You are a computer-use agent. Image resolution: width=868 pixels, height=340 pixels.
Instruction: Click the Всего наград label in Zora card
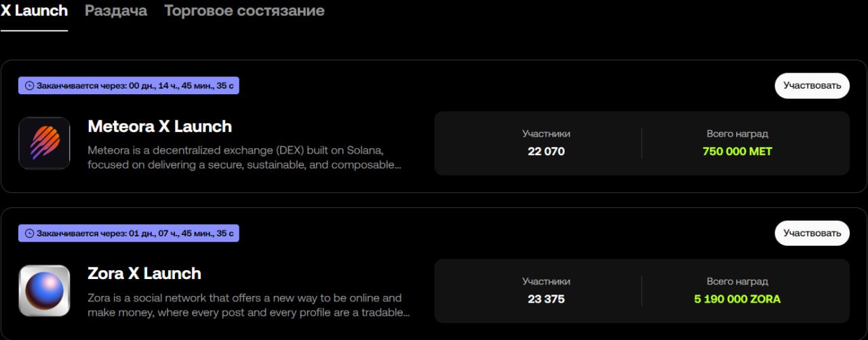click(x=737, y=281)
